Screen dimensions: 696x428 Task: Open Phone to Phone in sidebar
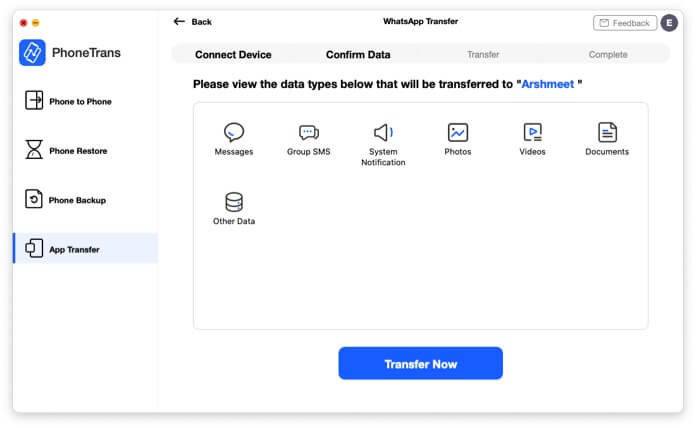coord(85,101)
